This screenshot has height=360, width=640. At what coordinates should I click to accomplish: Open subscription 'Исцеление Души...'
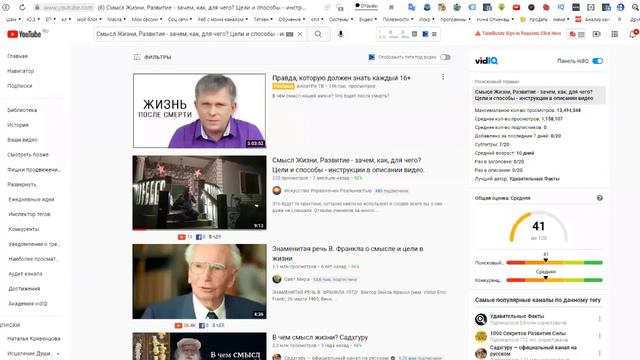(x=30, y=353)
